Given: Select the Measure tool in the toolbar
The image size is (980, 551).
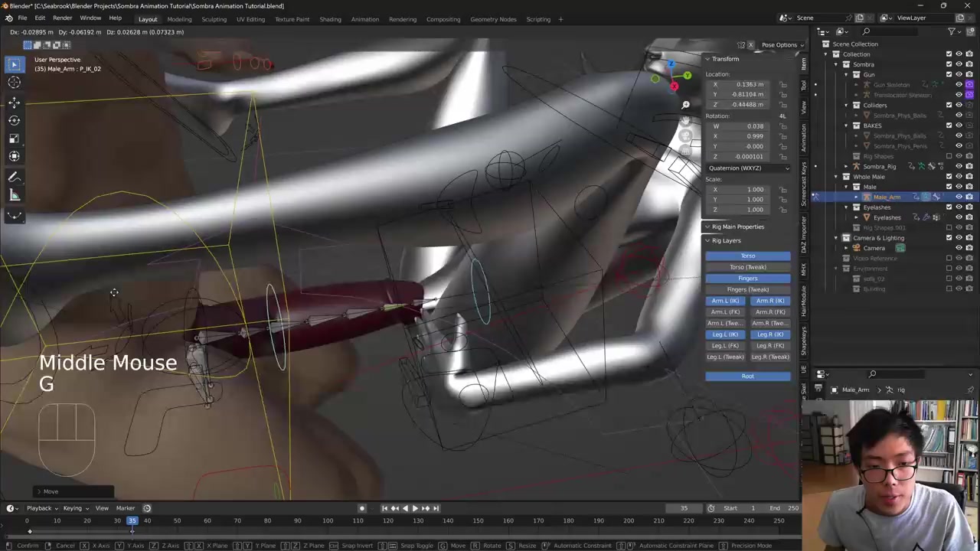Looking at the screenshot, I should click(x=14, y=195).
